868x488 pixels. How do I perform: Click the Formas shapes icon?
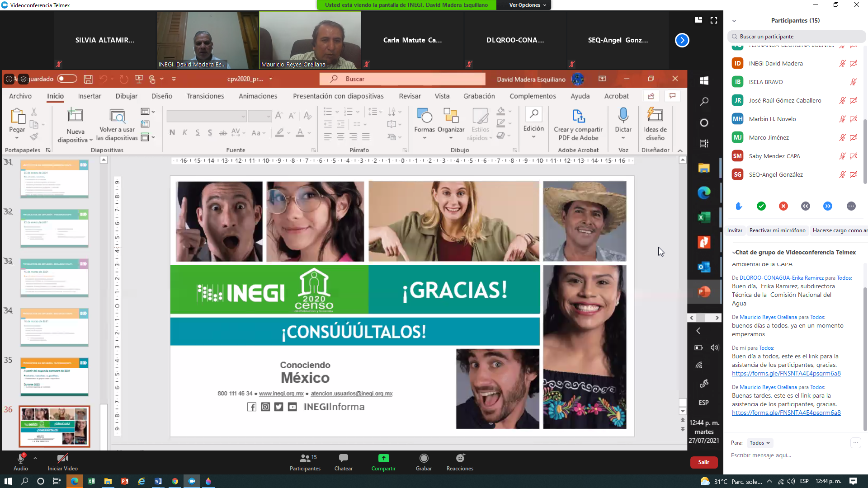(x=425, y=116)
